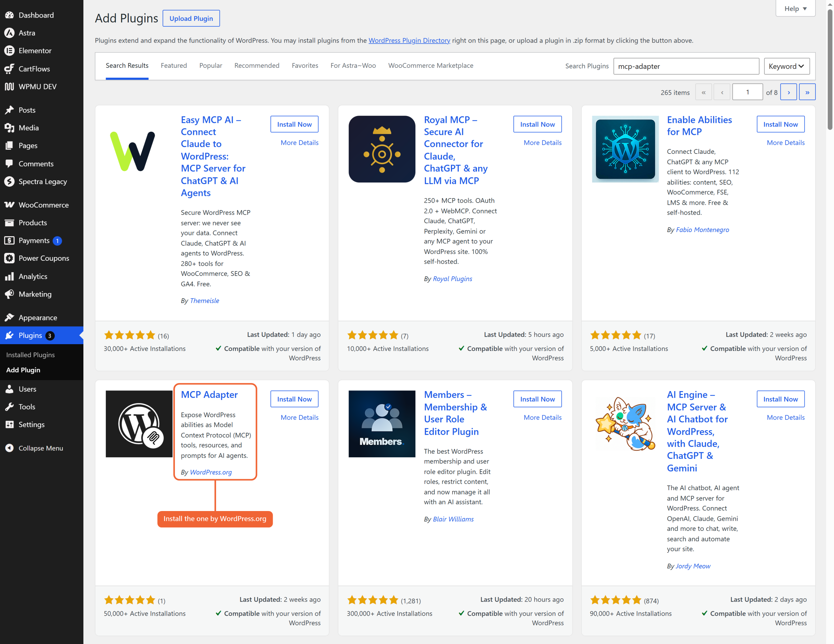This screenshot has height=644, width=834.
Task: Click the Royal MCP crown logo thumbnail
Action: [x=382, y=149]
